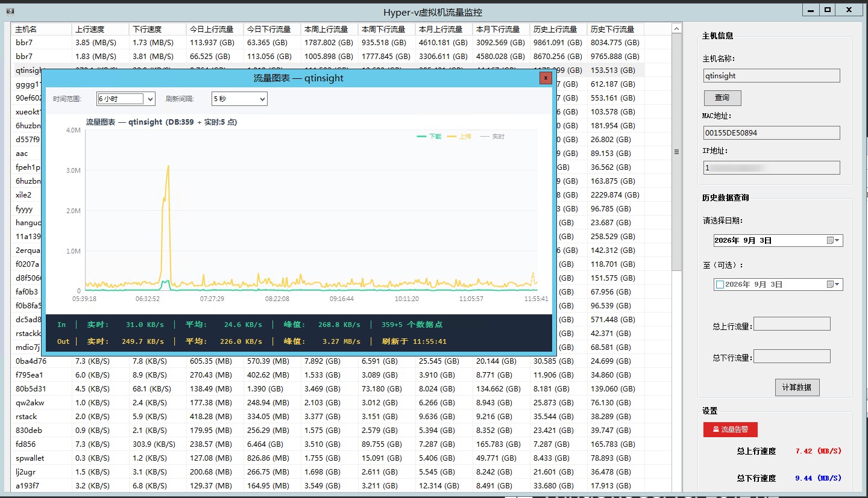The height and width of the screenshot is (498, 868).
Task: Click the 计算数据 button
Action: 797,387
